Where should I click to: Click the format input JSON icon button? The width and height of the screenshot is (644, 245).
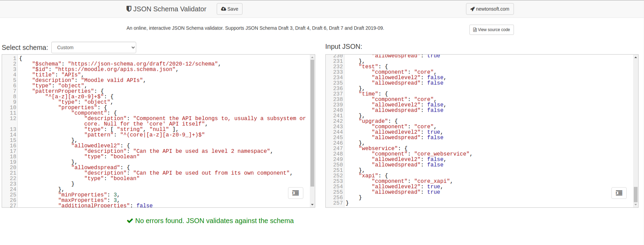(619, 193)
